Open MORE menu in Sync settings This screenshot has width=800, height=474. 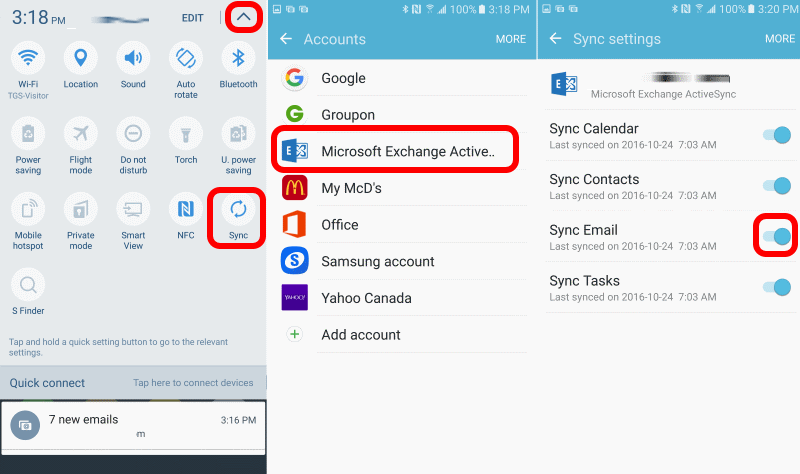pos(780,39)
